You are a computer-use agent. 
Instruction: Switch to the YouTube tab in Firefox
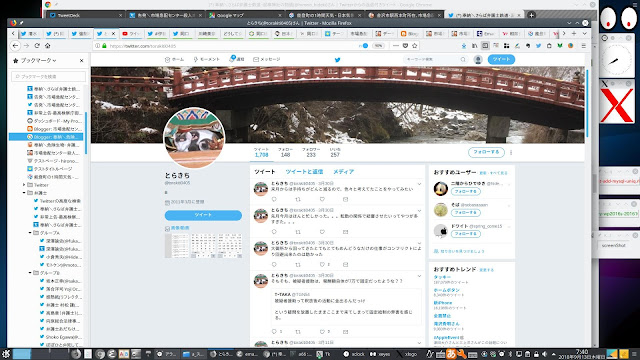tap(131, 33)
